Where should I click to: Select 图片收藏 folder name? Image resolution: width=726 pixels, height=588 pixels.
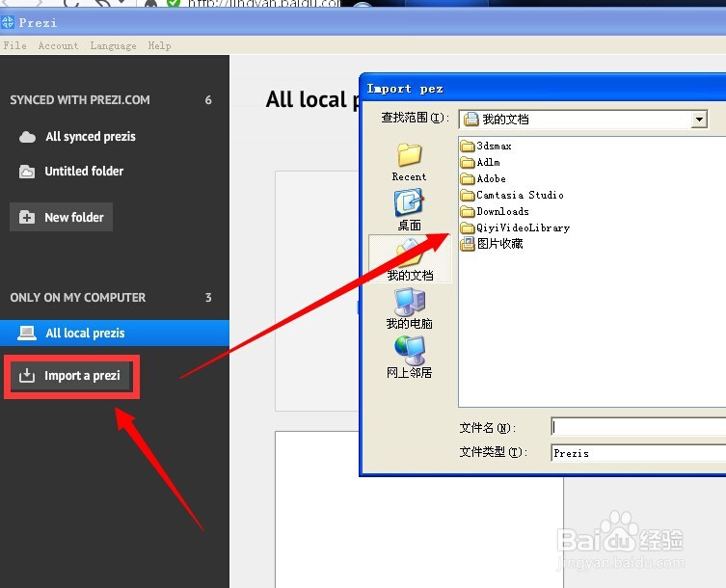coord(500,244)
